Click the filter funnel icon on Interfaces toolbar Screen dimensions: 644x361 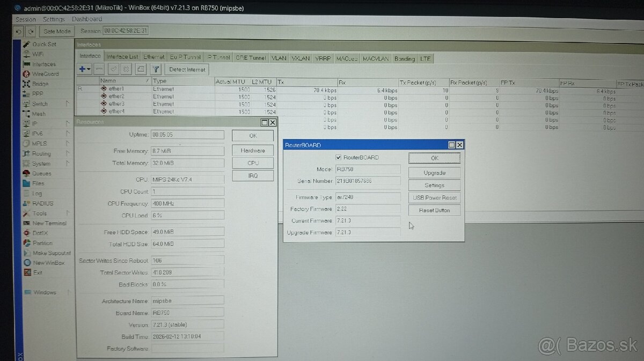point(156,69)
